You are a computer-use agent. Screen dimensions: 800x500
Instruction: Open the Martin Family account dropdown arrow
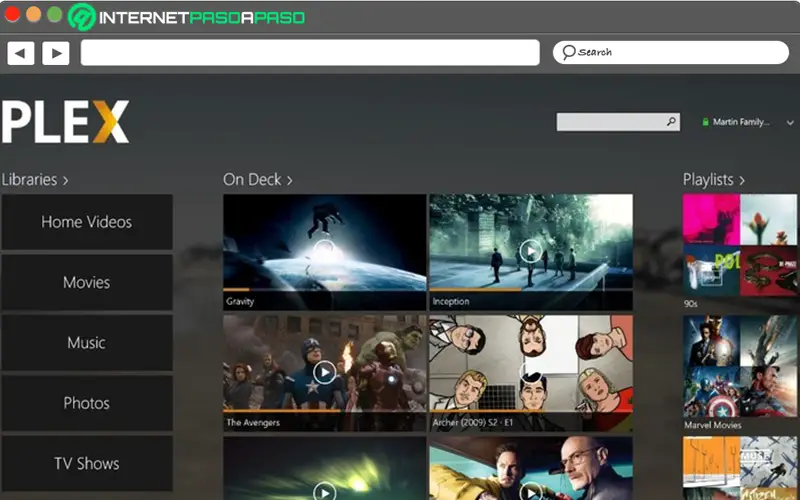click(790, 122)
